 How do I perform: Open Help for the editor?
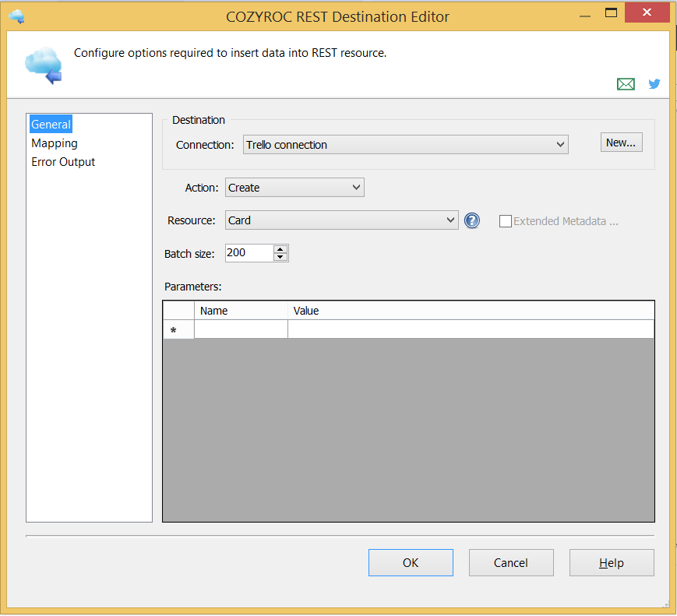click(612, 562)
